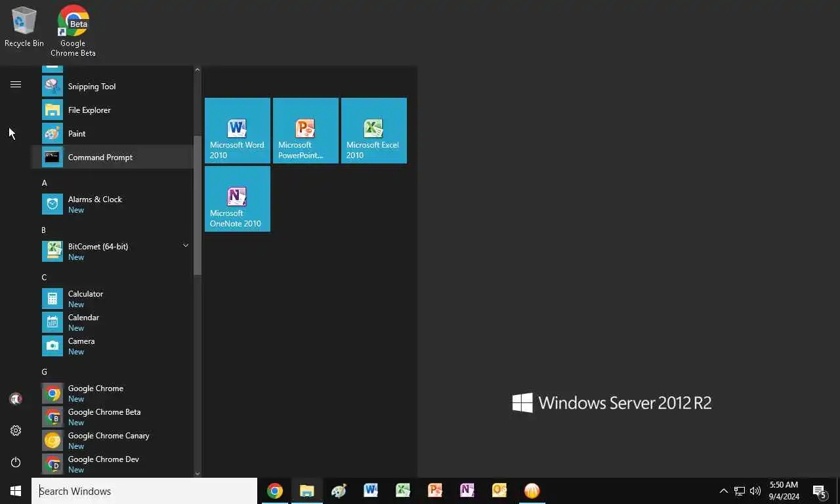Open Paint from the taskbar
The height and width of the screenshot is (504, 840).
point(339,491)
